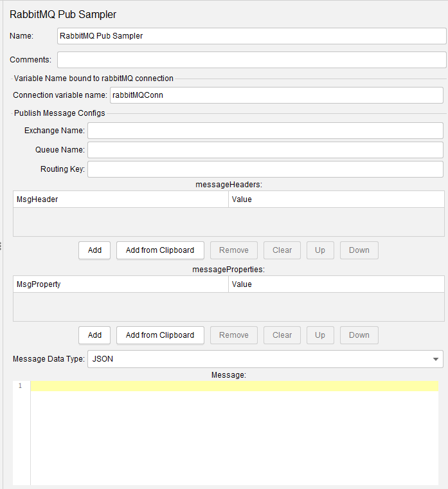Click Add from Clipboard under messageHeaders
Viewport: 448px width, 489px height.
pos(160,250)
